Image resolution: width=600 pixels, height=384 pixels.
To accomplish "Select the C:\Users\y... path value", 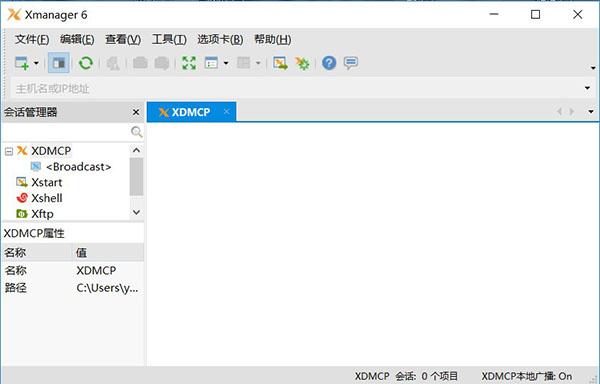I will tap(107, 288).
